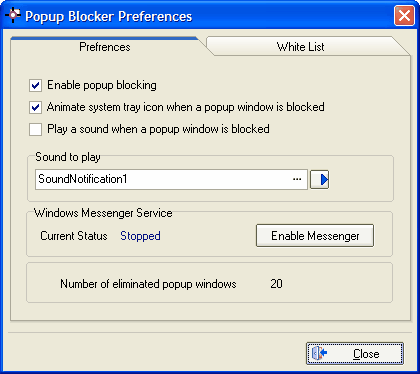Toggle Enable popup blocking checkbox
The image size is (420, 374).
coord(35,86)
